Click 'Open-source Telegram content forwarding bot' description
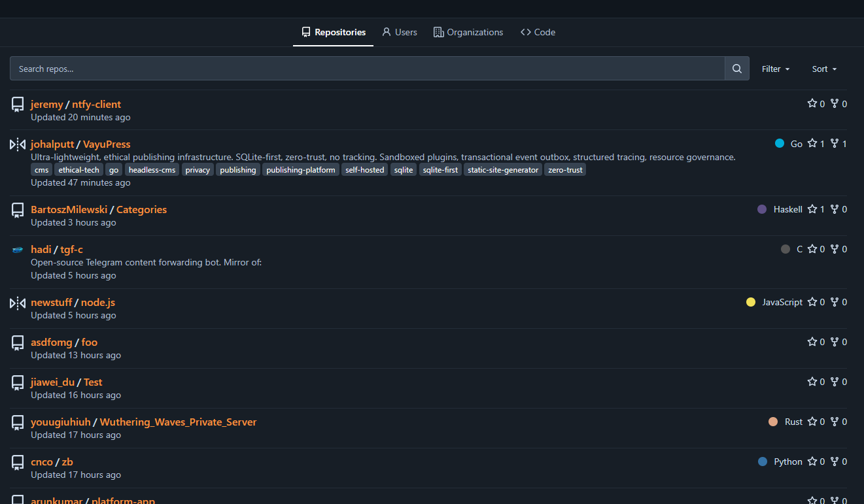The height and width of the screenshot is (504, 864). click(x=147, y=262)
